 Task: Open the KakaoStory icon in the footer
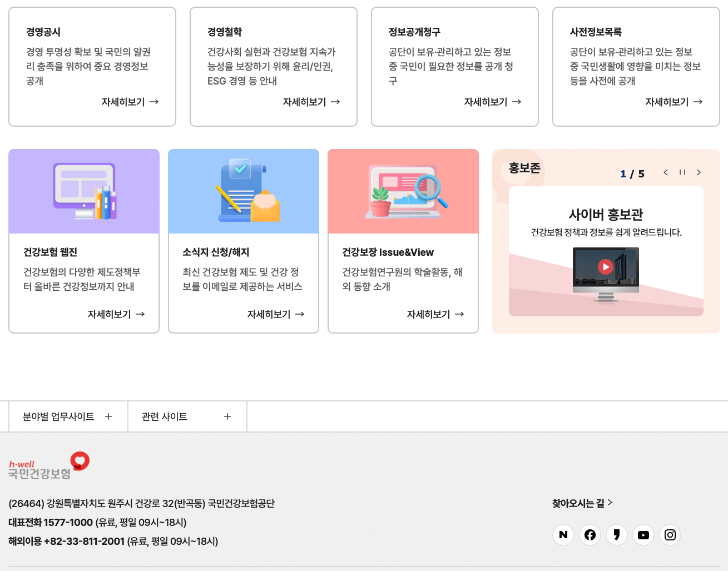[x=616, y=535]
